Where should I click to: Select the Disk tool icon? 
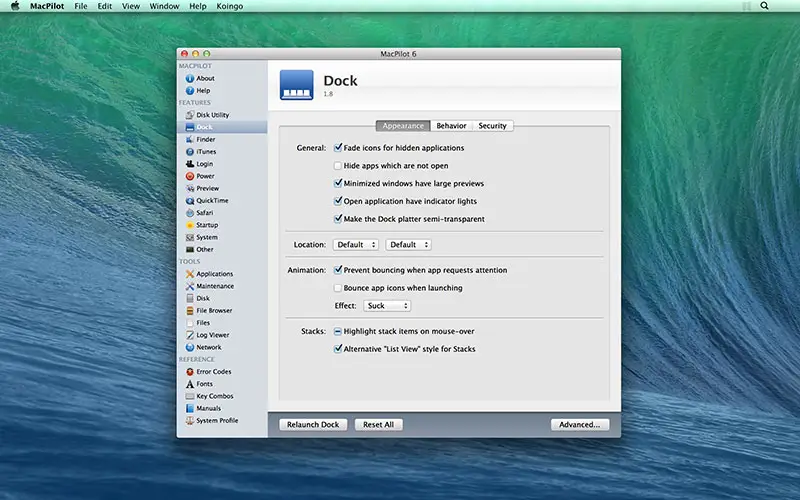point(190,298)
